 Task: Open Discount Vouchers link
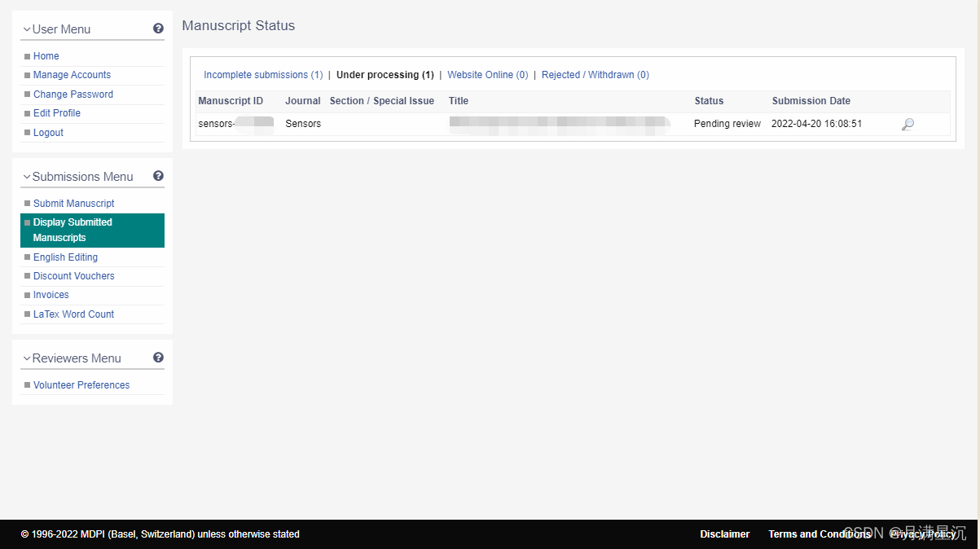click(x=74, y=276)
